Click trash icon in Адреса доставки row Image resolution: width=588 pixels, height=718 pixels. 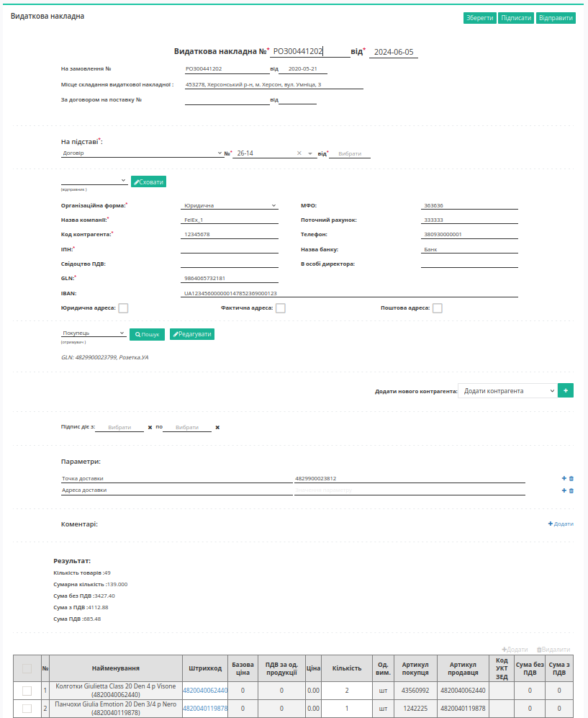click(x=571, y=490)
